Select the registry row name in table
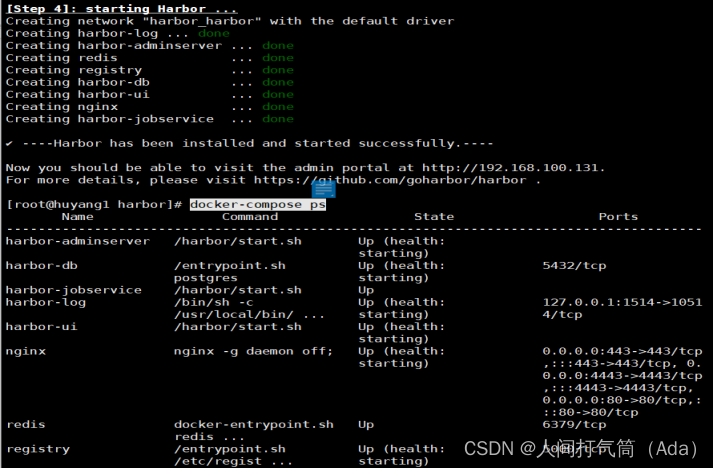Viewport: 713px width, 469px height. 38,449
